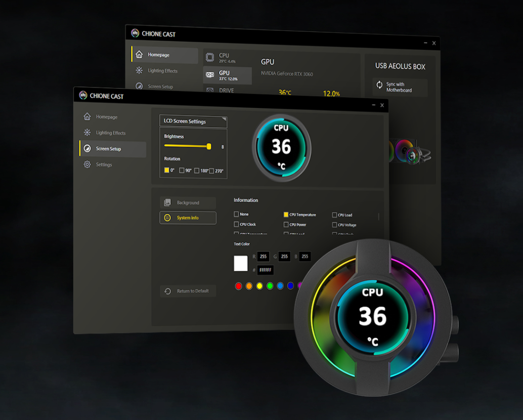Pick the light blue preset color dot
This screenshot has width=523, height=420.
pyautogui.click(x=280, y=286)
